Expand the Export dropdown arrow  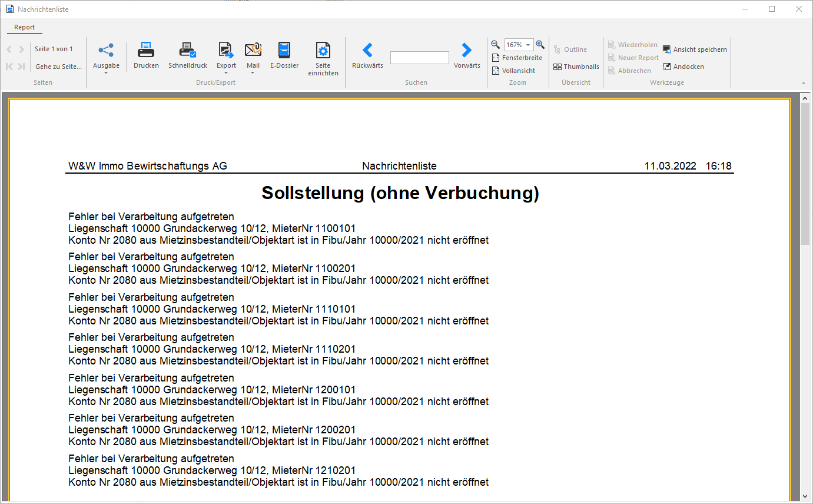tap(226, 73)
